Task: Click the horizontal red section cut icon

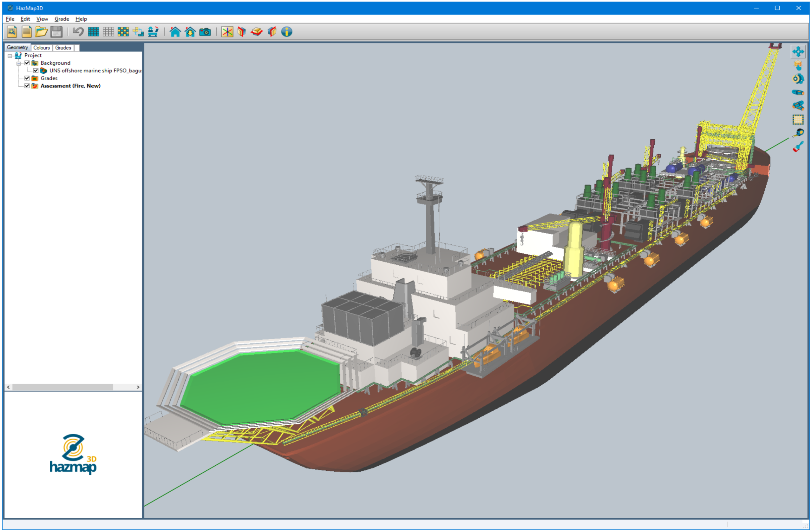Action: 257,32
